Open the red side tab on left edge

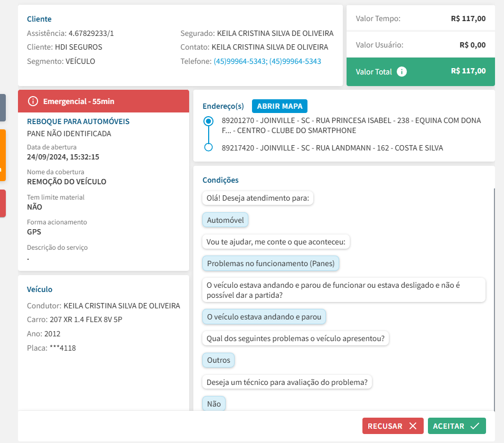[x=3, y=203]
